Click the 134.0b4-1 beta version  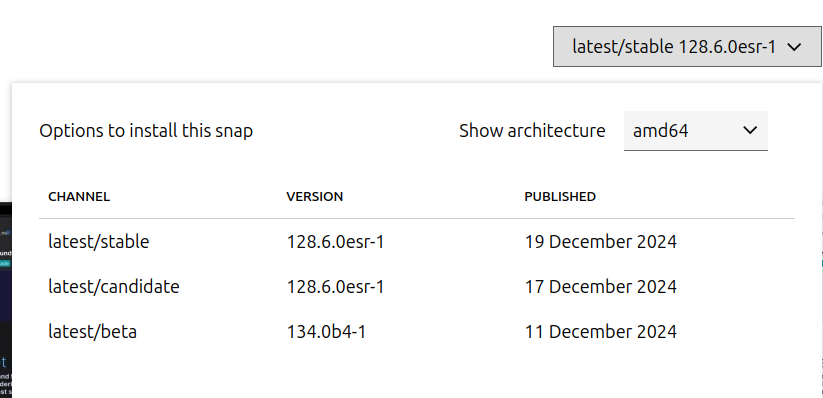pos(326,332)
